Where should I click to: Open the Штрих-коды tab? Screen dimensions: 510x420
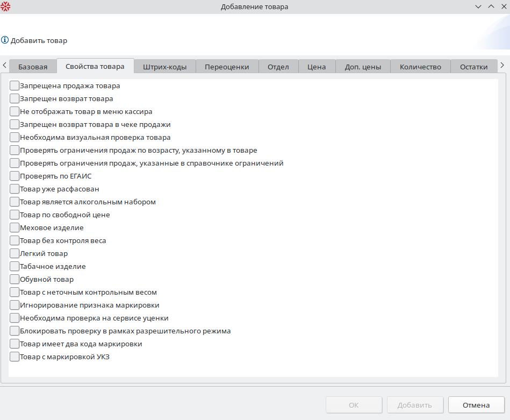click(x=165, y=67)
